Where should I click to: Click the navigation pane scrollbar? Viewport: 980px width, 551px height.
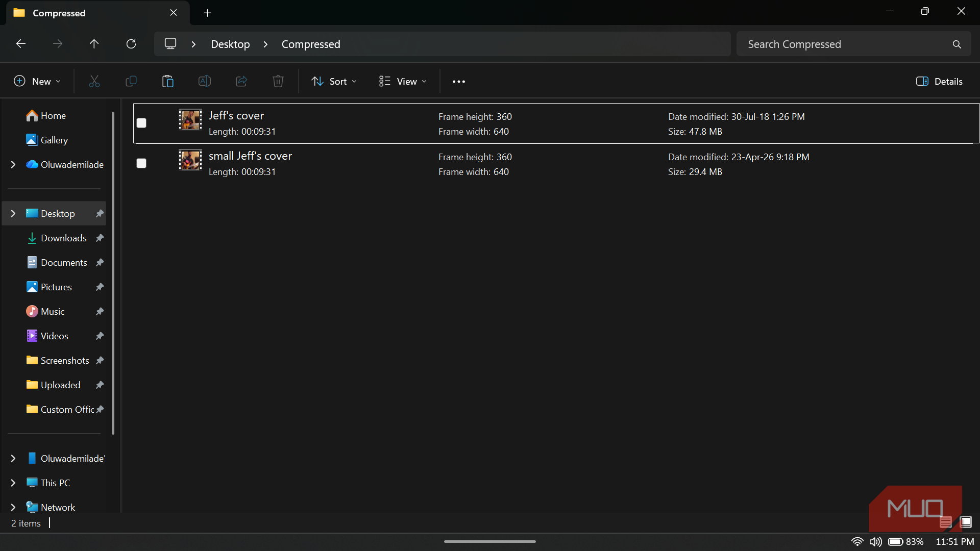(x=113, y=273)
